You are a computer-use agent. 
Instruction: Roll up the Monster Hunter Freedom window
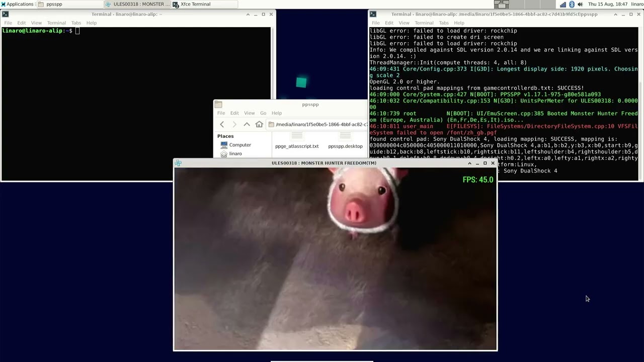(469, 163)
